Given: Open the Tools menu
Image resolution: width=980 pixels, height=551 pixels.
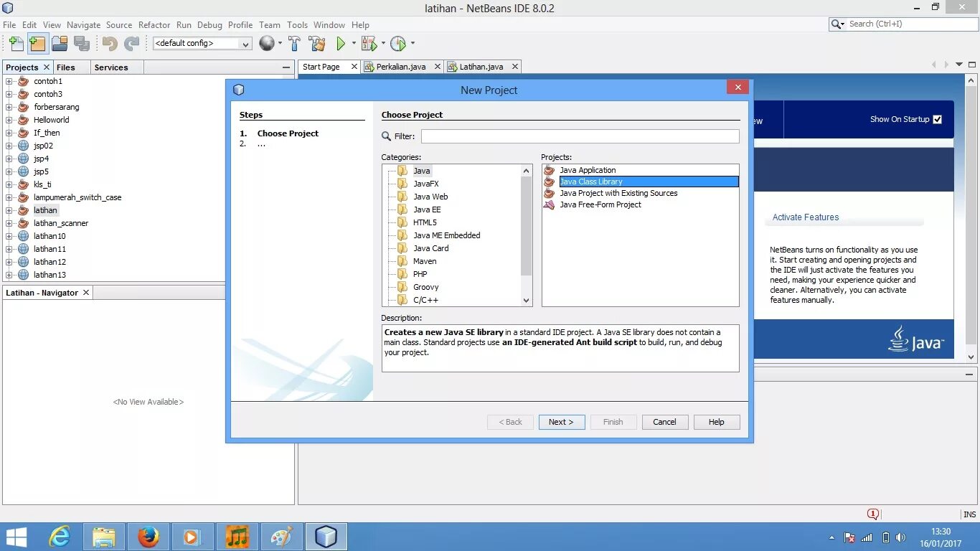Looking at the screenshot, I should tap(297, 24).
